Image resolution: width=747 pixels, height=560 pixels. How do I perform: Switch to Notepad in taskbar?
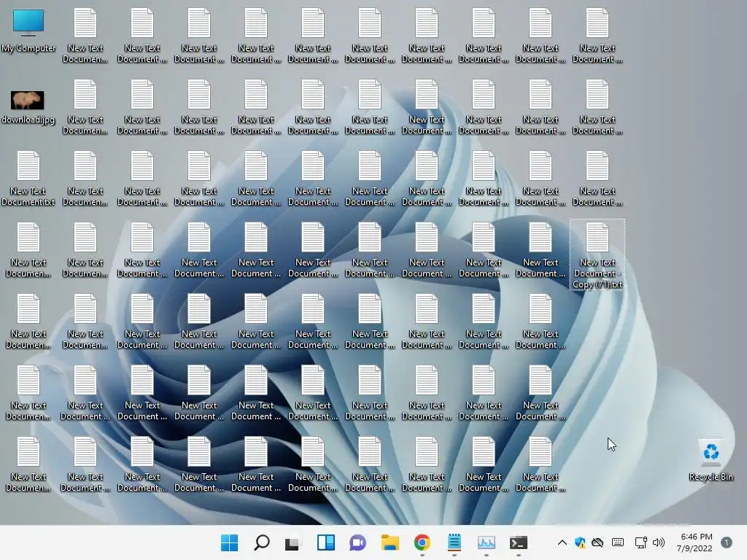[454, 542]
